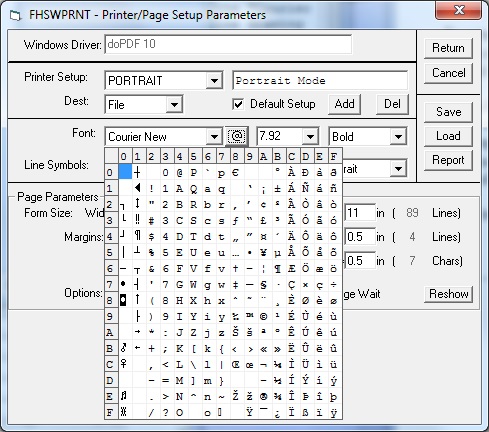
Task: Pick the left-pointing triangle glyph
Action: [137, 188]
